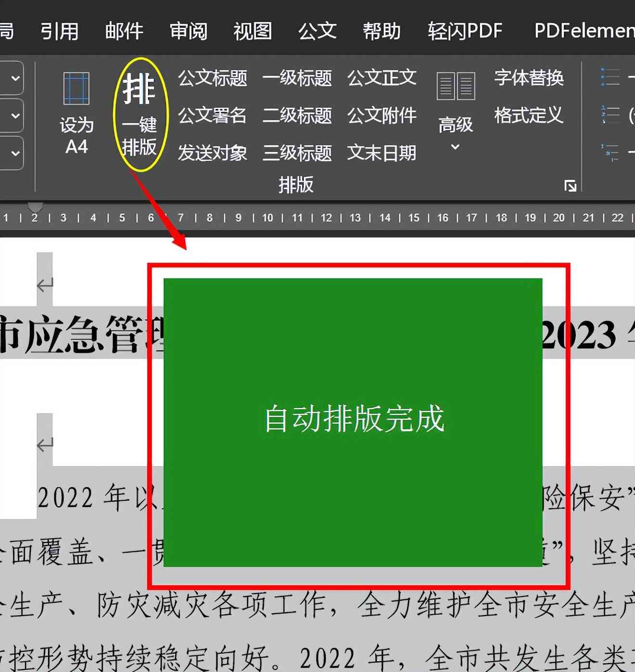
Task: Expand the top left combo box arrow
Action: point(15,78)
